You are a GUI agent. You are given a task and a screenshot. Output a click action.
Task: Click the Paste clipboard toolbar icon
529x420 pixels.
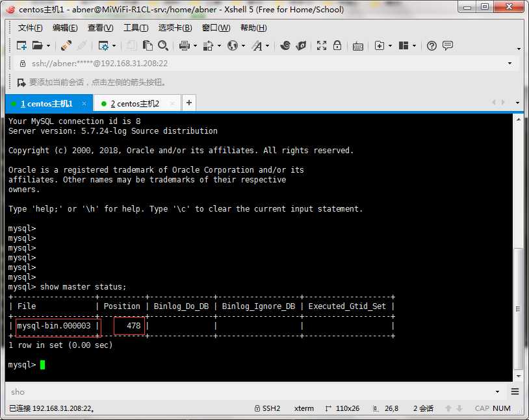(148, 45)
